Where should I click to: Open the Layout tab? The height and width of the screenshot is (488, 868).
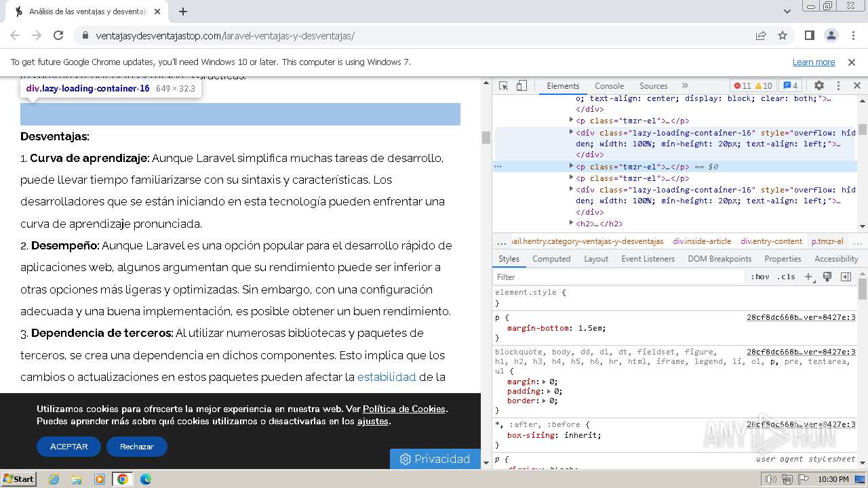596,259
